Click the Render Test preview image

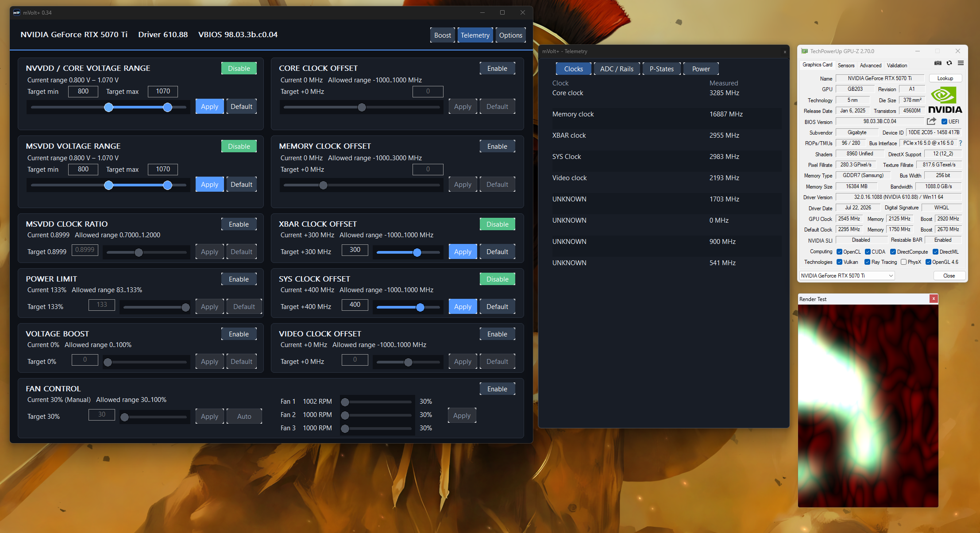coord(868,406)
